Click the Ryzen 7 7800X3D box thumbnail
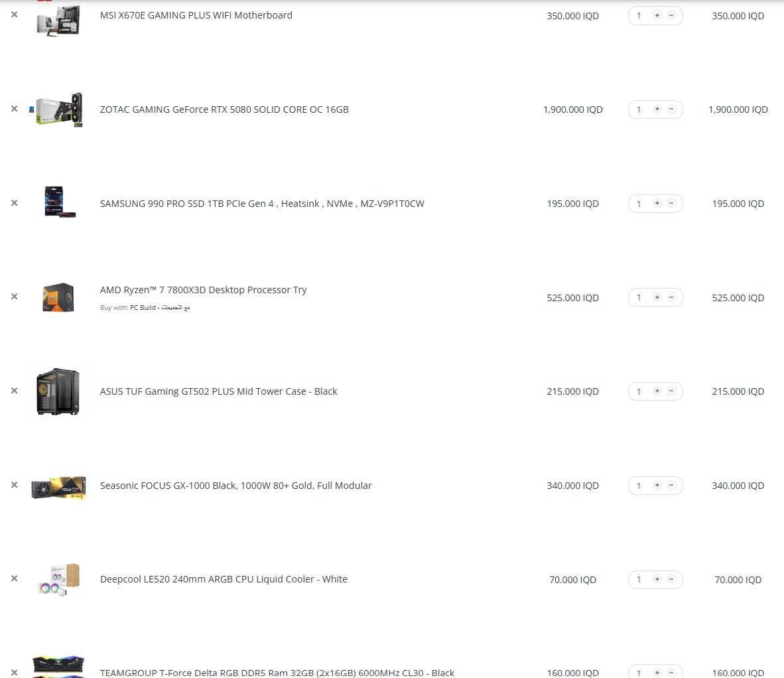Image resolution: width=784 pixels, height=678 pixels. (58, 297)
